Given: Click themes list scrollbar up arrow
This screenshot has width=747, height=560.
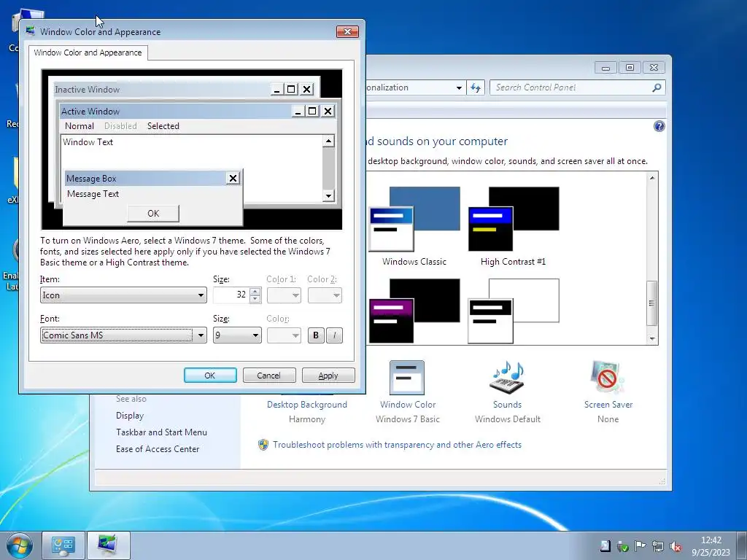Looking at the screenshot, I should [652, 178].
